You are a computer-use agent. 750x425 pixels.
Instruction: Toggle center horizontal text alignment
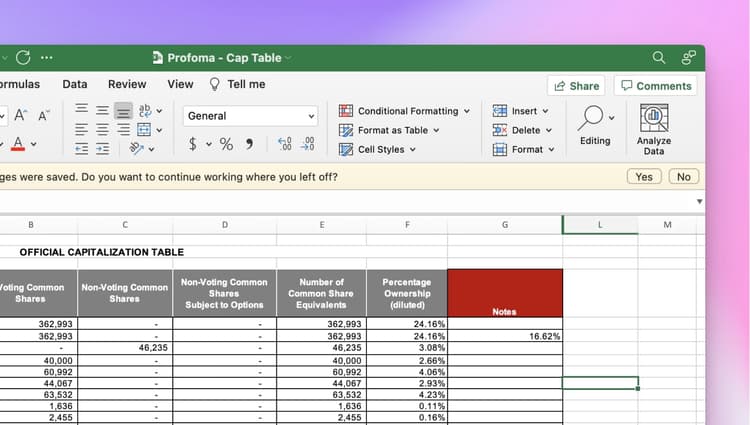102,130
